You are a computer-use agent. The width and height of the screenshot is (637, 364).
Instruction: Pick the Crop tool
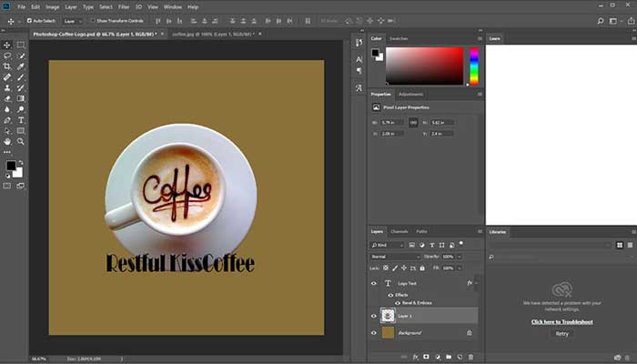(x=7, y=66)
